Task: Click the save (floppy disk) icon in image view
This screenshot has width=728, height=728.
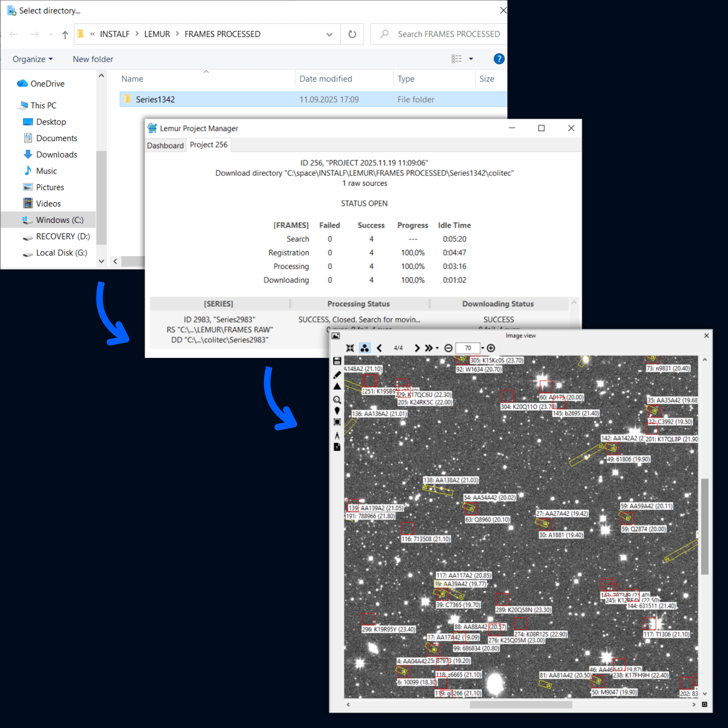Action: [x=337, y=361]
